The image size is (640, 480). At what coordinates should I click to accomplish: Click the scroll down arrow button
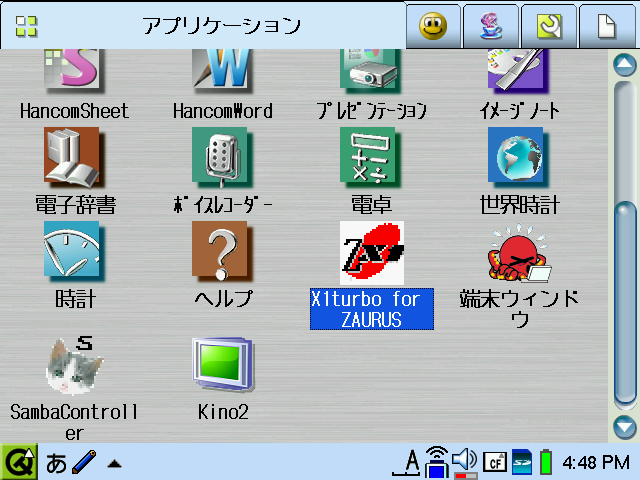point(624,427)
